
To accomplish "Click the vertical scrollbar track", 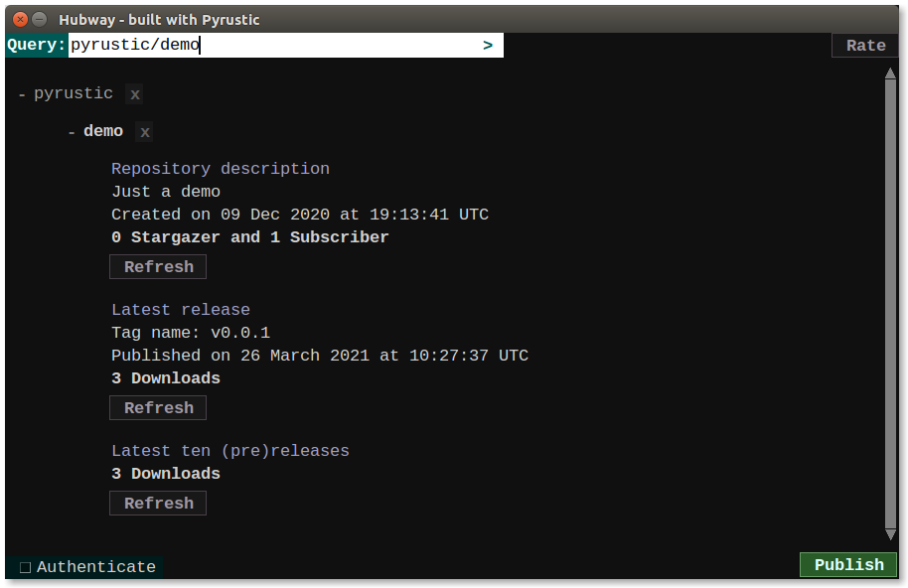I will coord(890,298).
